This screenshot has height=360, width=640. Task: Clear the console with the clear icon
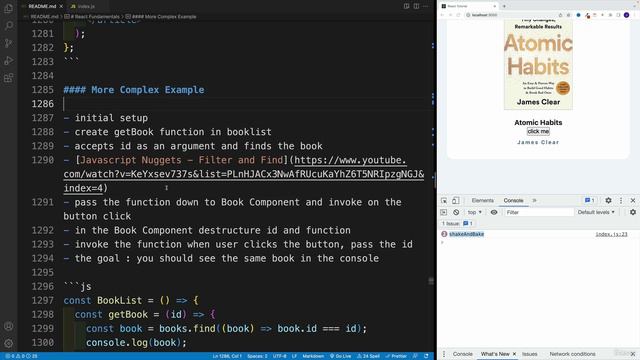point(456,212)
